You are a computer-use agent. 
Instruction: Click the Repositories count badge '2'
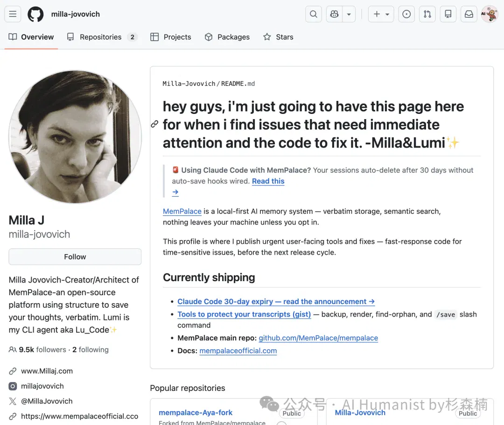(133, 37)
